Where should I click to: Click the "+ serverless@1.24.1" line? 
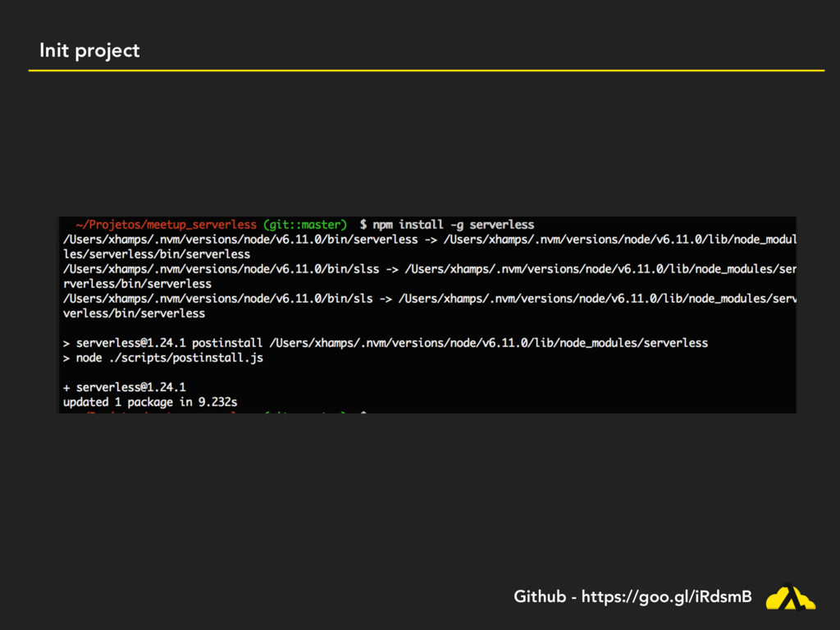[125, 387]
